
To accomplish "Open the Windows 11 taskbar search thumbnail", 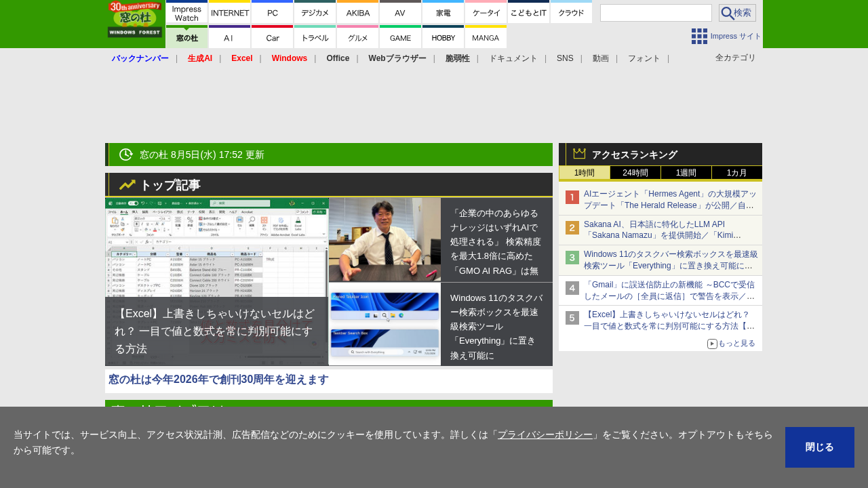I will tap(384, 325).
